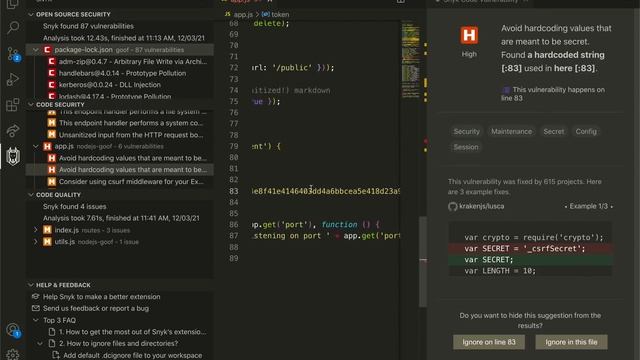Click the critical icon beside adm-zip@0.4.7

tap(51, 61)
